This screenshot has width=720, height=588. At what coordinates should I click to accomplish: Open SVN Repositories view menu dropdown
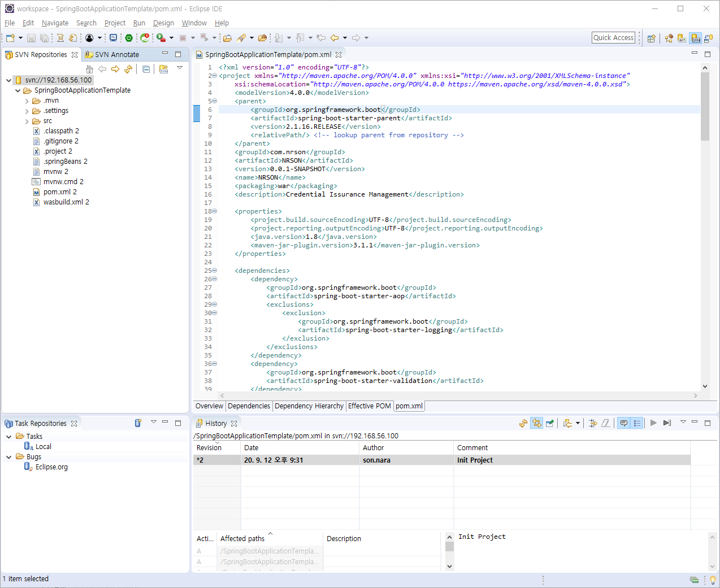(x=180, y=68)
